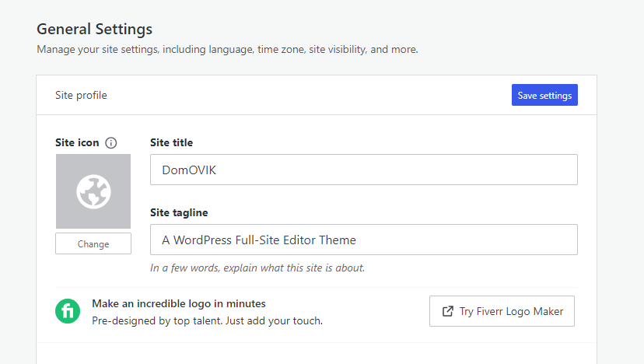This screenshot has height=364, width=644.
Task: Click the green Fiverr logo icon
Action: click(68, 311)
